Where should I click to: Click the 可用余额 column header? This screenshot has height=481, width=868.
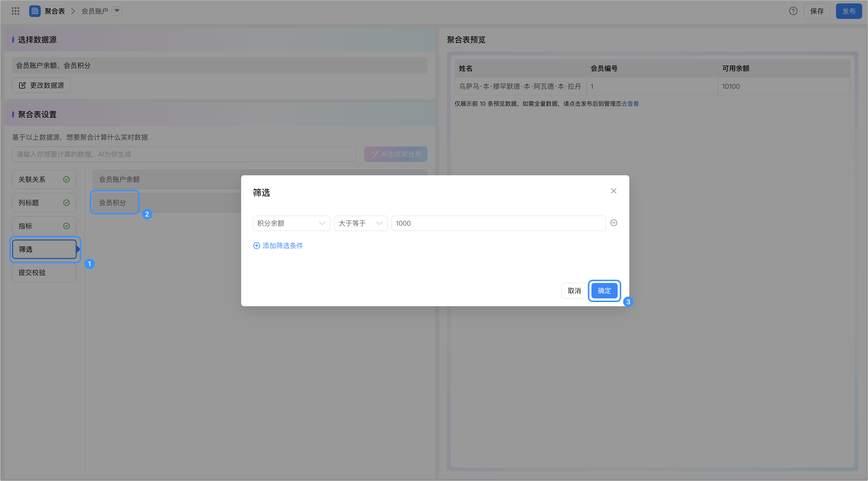pos(784,68)
